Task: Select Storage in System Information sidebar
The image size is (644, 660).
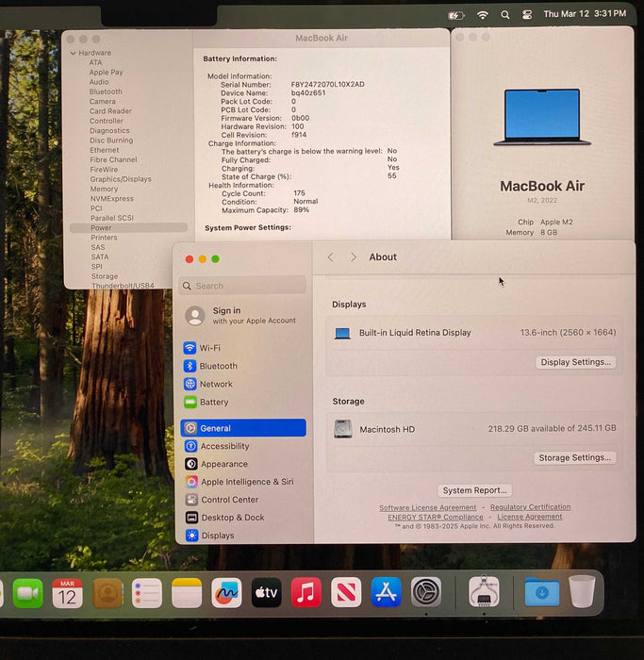Action: pos(105,276)
